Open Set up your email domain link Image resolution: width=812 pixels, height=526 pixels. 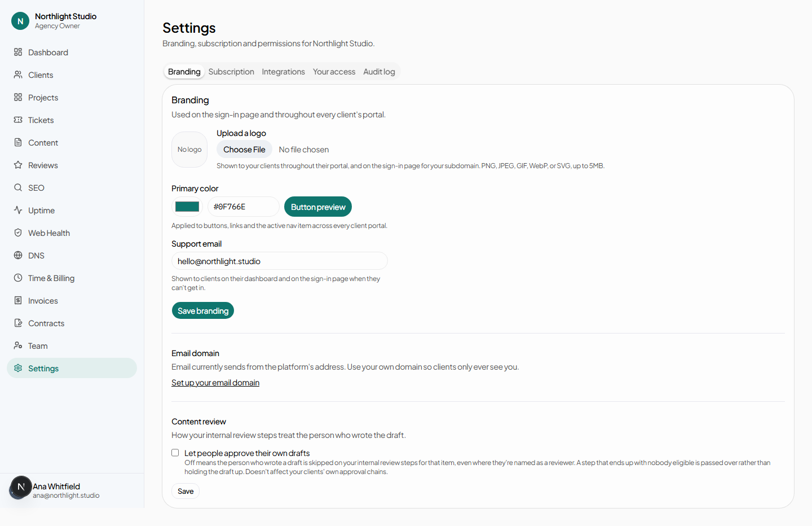215,383
